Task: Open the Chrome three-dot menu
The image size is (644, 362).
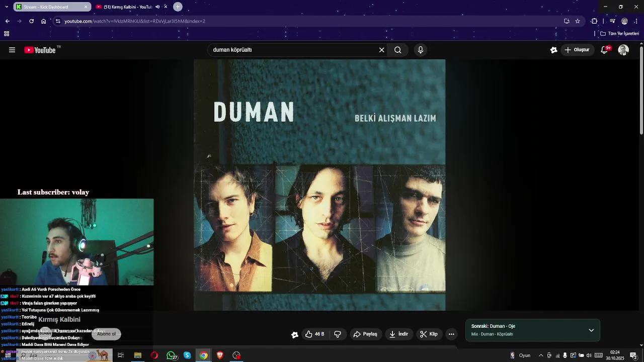Action: 636,21
